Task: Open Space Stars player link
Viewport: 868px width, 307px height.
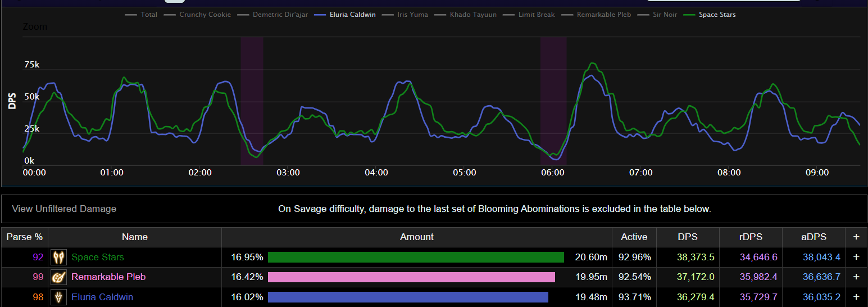Action: point(98,258)
